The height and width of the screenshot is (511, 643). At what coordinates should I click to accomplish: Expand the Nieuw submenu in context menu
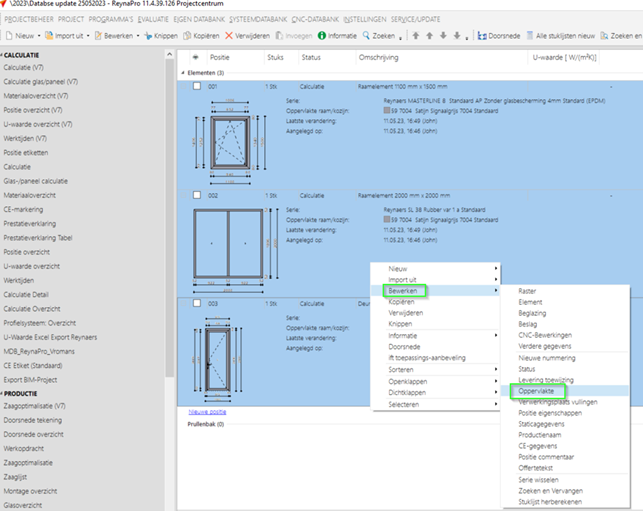[496, 268]
